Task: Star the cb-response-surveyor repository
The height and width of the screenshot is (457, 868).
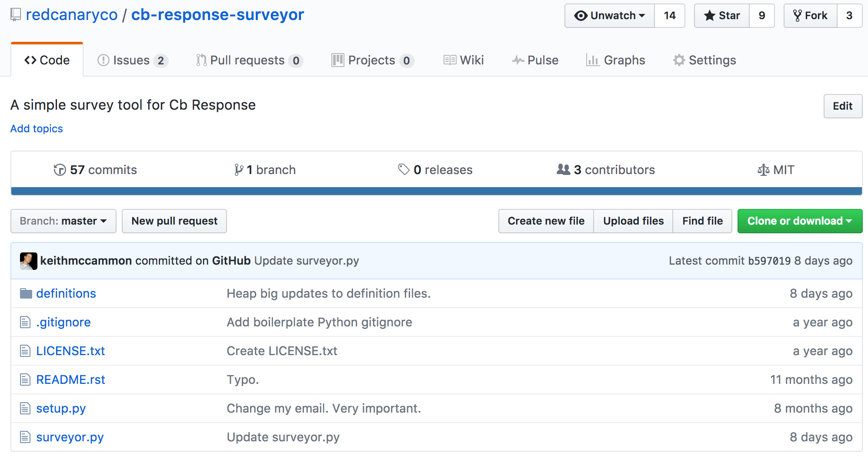Action: pyautogui.click(x=722, y=16)
